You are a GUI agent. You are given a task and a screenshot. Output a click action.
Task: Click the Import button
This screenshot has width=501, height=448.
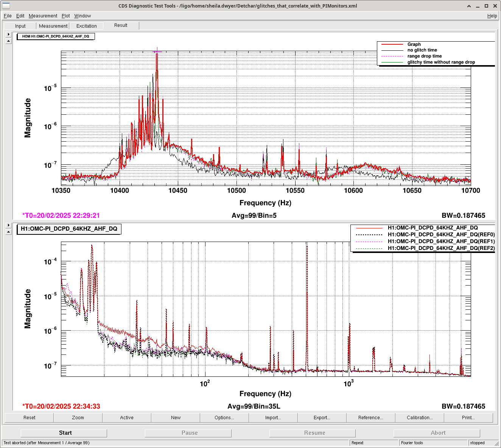(273, 418)
